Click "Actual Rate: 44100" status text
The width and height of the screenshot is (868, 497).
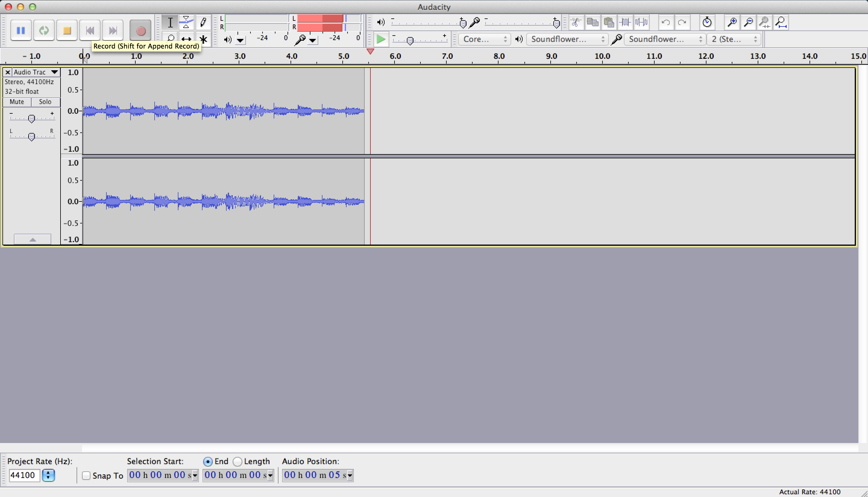(x=810, y=492)
